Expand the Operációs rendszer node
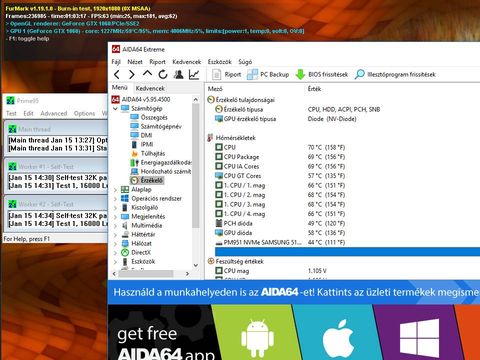This screenshot has width=480, height=360. click(115, 199)
